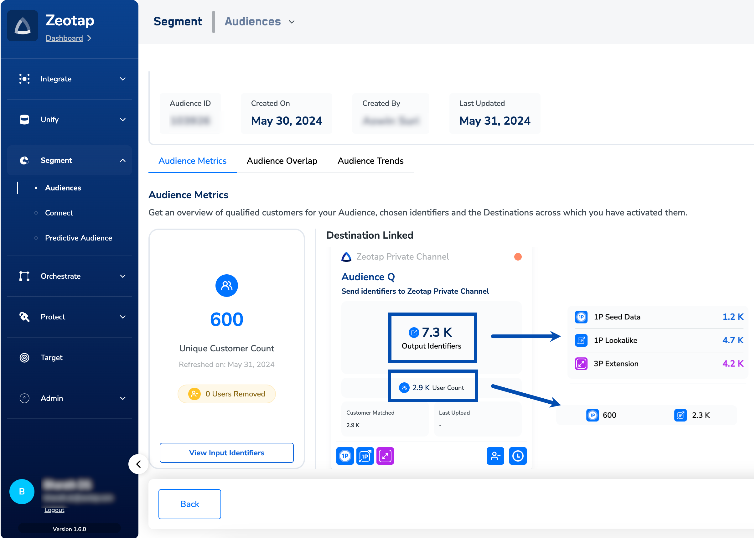The width and height of the screenshot is (756, 538).
Task: Click the Back button
Action: (189, 504)
